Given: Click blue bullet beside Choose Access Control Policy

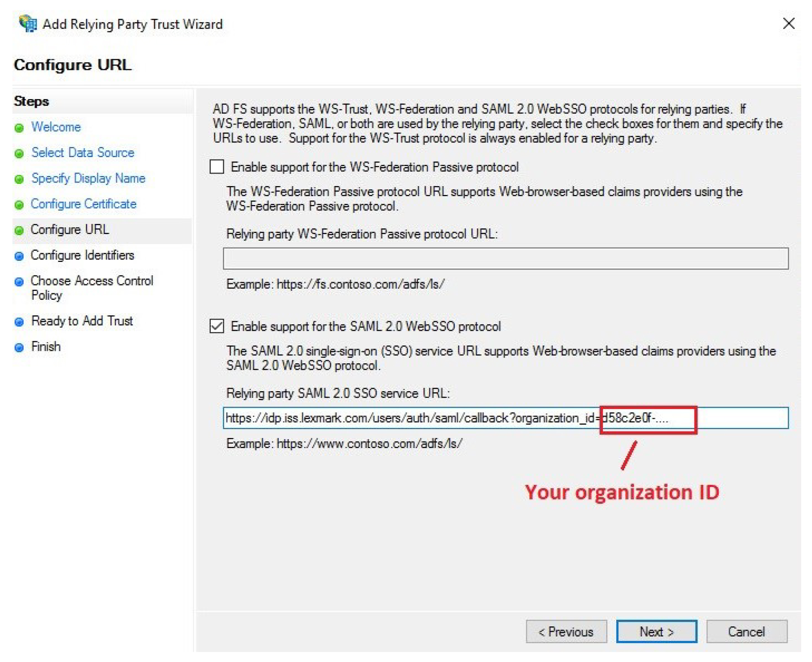Looking at the screenshot, I should (x=19, y=282).
